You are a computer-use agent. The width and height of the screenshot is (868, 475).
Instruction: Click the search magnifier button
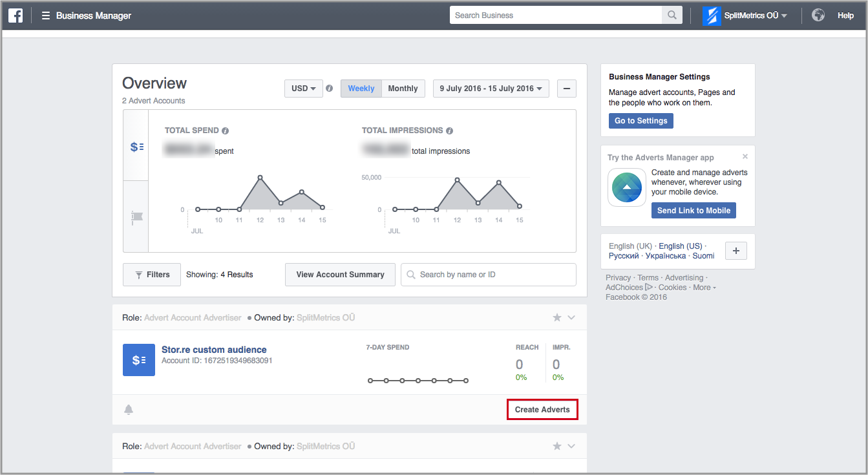click(672, 16)
